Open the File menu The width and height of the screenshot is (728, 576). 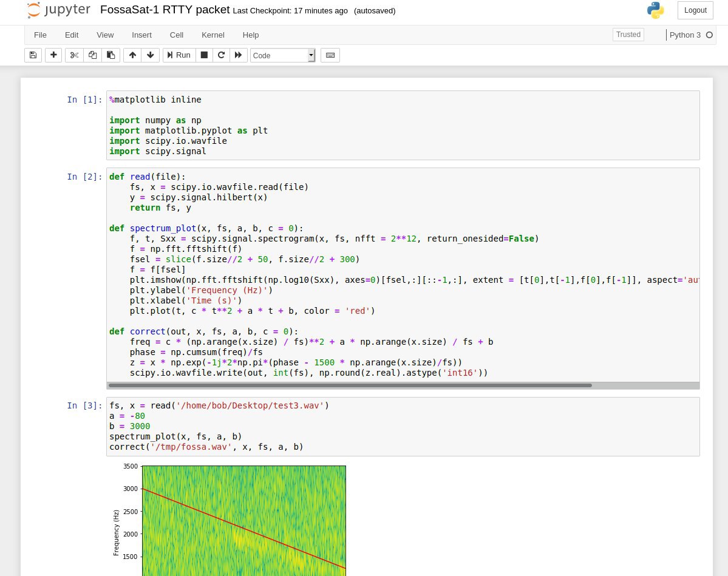coord(40,35)
